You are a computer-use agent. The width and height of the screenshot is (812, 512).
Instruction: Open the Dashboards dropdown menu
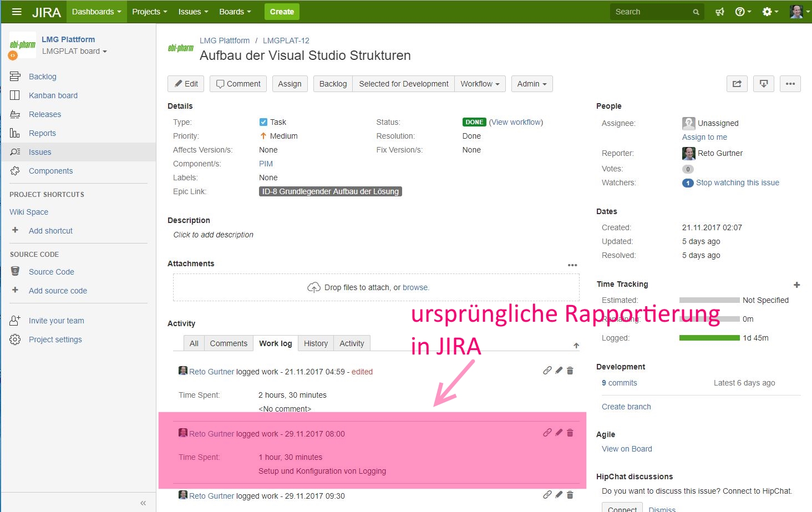pyautogui.click(x=97, y=12)
